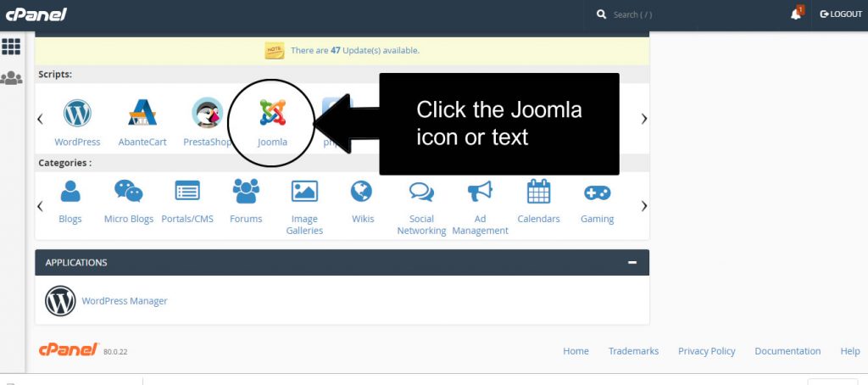Click the WordPress text link
Screen dimensions: 868x385
[x=77, y=142]
